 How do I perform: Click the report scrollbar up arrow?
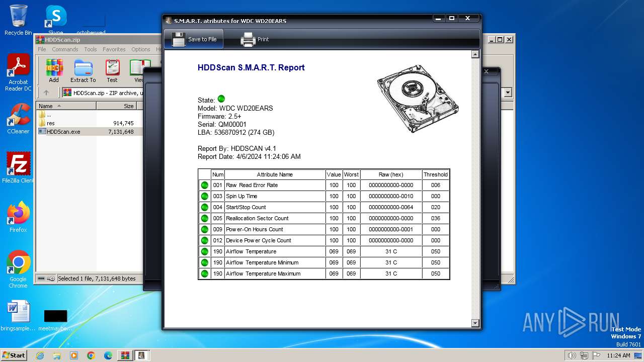[475, 54]
